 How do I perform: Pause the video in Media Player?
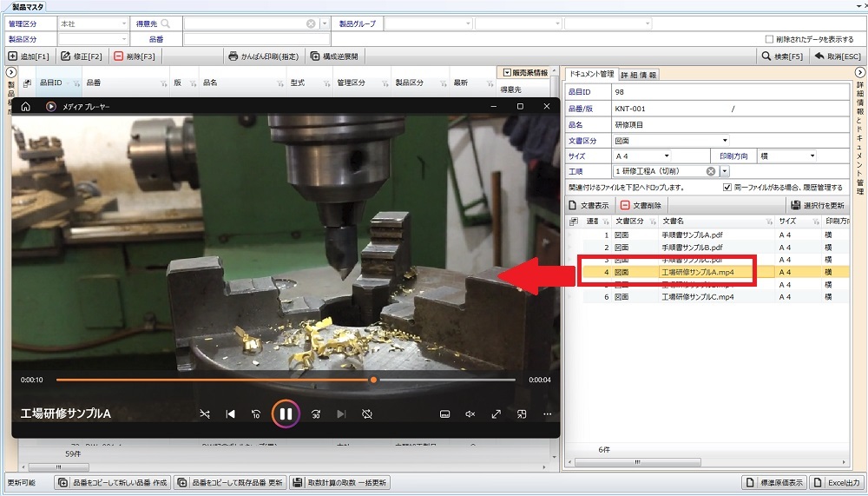286,414
